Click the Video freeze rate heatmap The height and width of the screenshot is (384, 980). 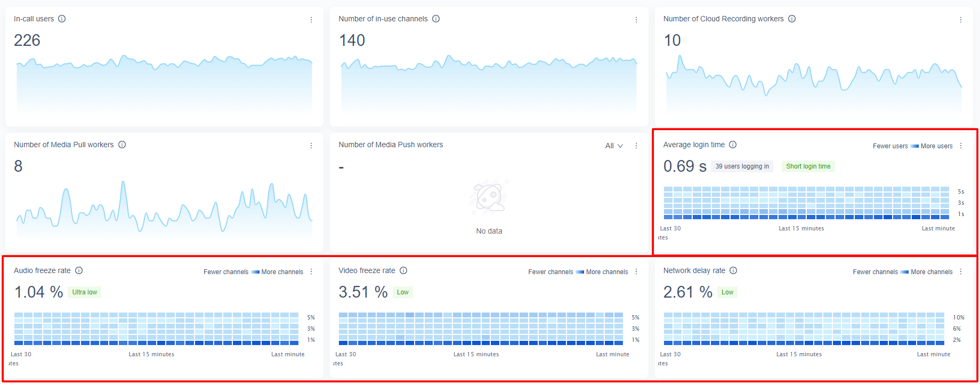481,329
